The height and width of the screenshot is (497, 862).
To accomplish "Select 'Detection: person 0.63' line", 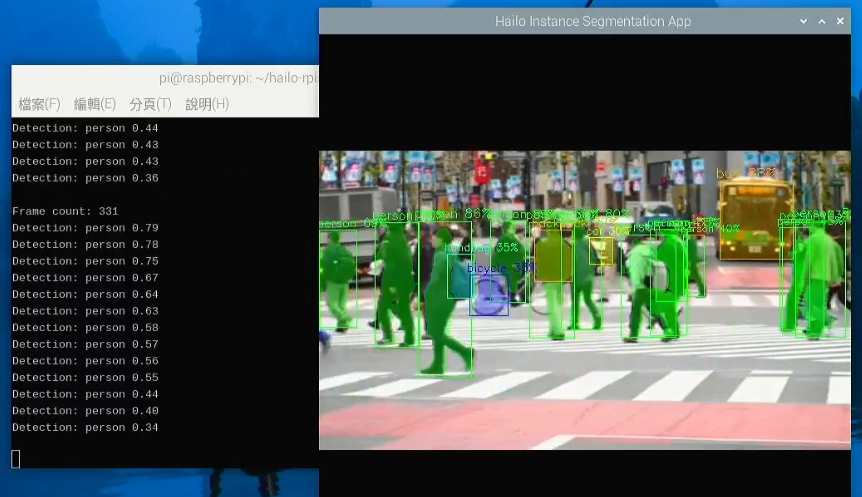I will coord(85,311).
